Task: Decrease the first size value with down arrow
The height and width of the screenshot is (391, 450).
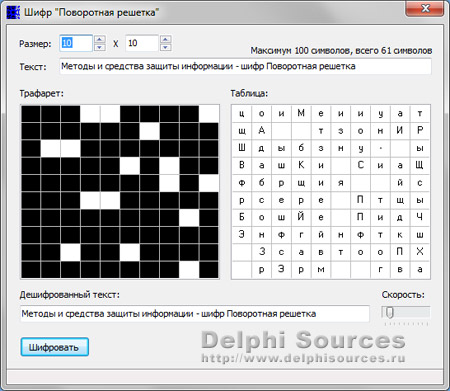Action: (x=100, y=47)
